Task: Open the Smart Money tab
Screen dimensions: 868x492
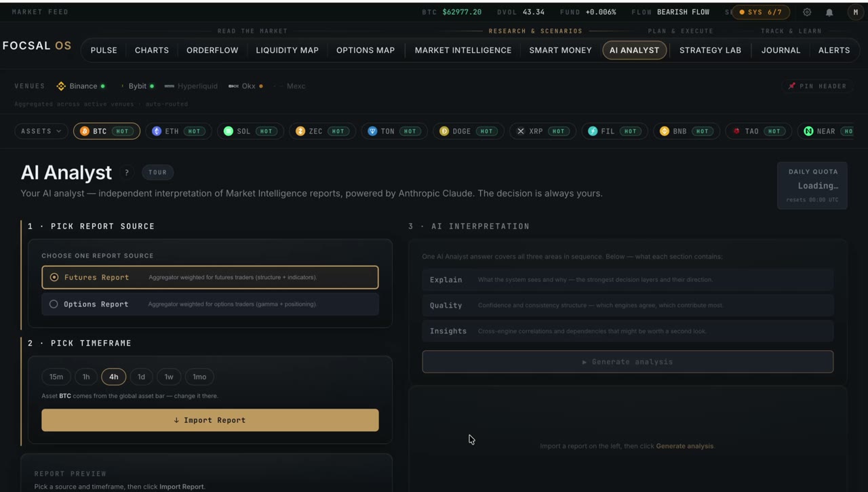Action: point(561,50)
